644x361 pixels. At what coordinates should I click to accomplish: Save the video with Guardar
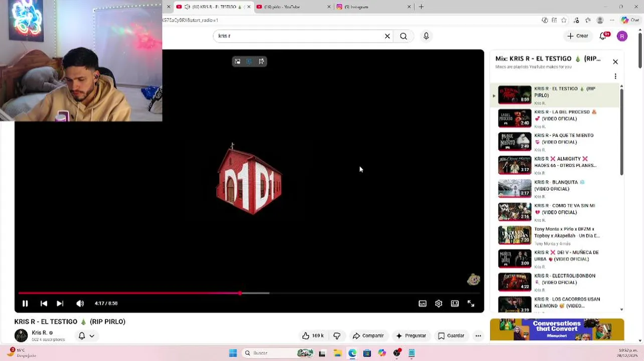pyautogui.click(x=451, y=336)
